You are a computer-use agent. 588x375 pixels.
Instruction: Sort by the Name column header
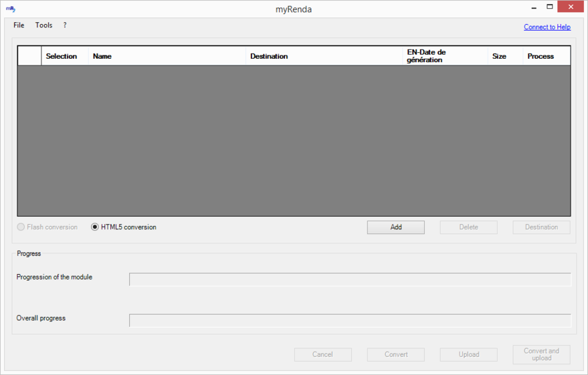click(167, 56)
